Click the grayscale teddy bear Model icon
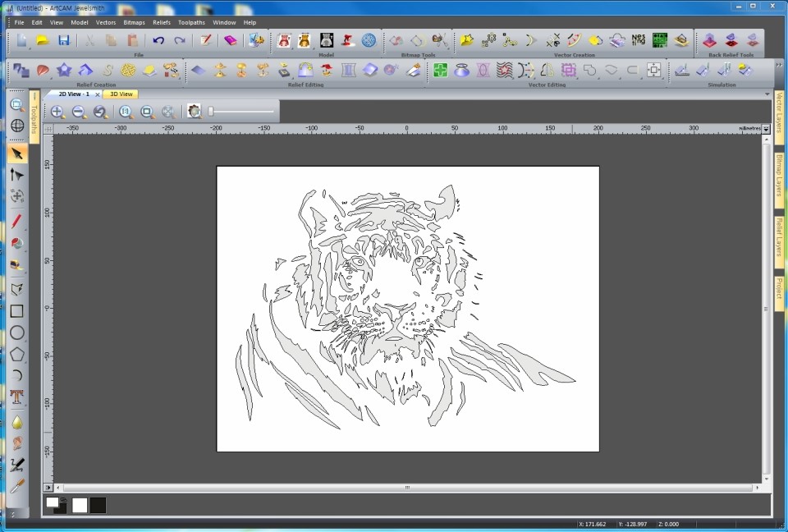This screenshot has width=788, height=532. coord(326,40)
